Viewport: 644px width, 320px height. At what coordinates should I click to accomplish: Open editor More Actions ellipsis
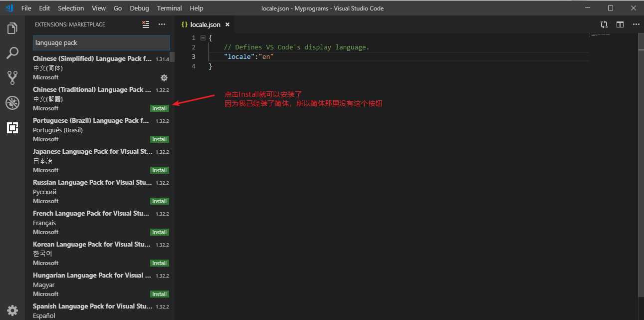click(x=636, y=24)
